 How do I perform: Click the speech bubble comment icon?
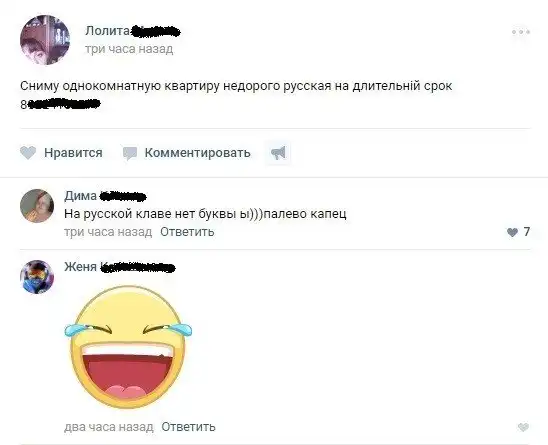click(x=130, y=153)
